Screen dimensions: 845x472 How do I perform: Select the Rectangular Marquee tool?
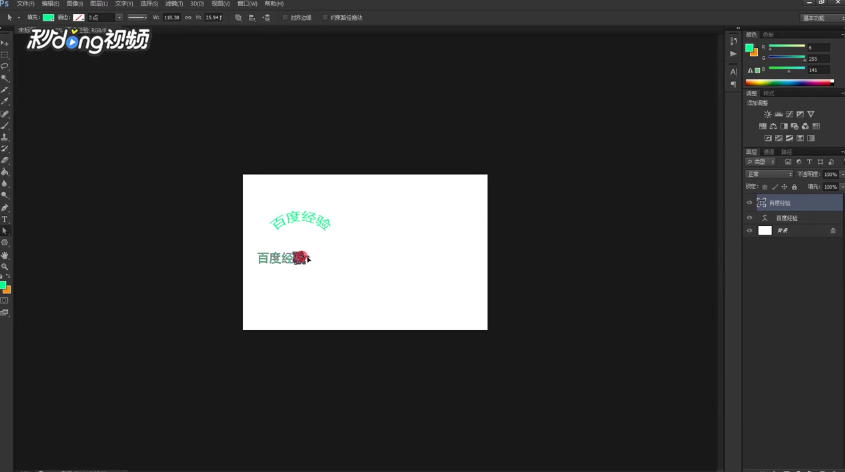5,54
